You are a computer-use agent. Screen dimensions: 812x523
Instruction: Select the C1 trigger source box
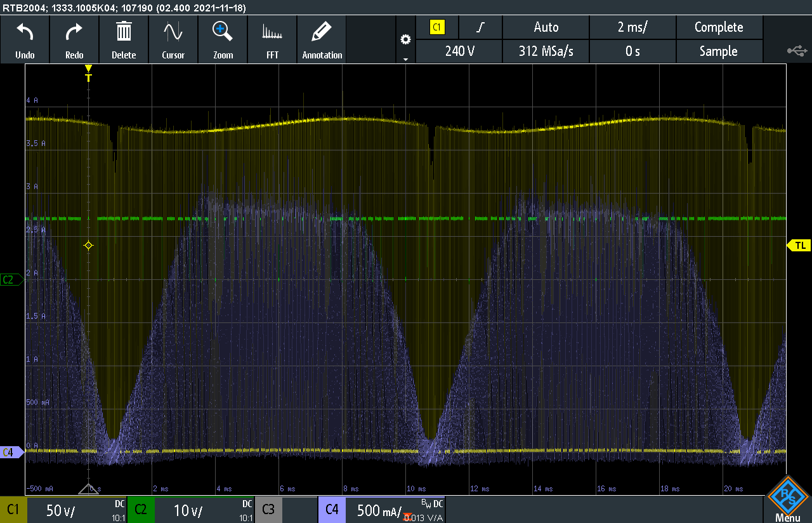pos(438,27)
